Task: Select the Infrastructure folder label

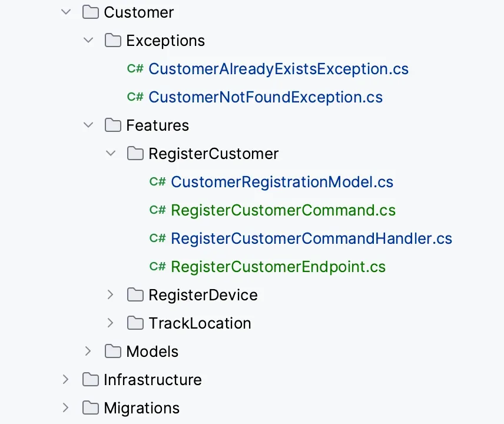Action: coord(152,380)
